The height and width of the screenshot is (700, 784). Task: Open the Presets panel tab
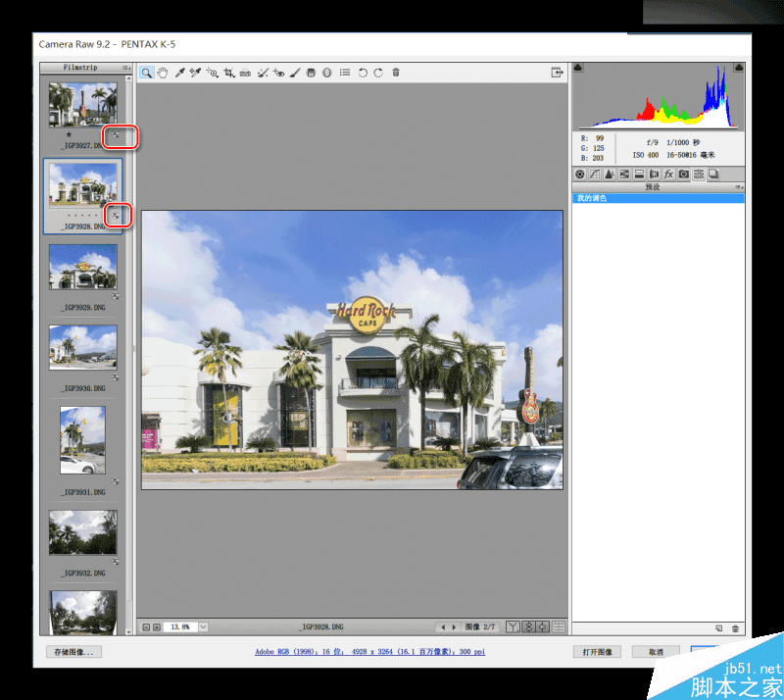699,175
